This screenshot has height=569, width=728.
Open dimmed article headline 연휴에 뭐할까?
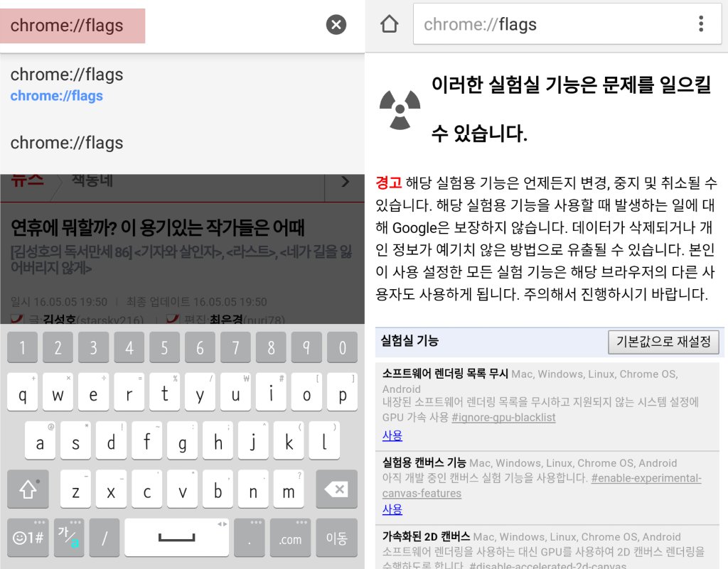coord(157,228)
